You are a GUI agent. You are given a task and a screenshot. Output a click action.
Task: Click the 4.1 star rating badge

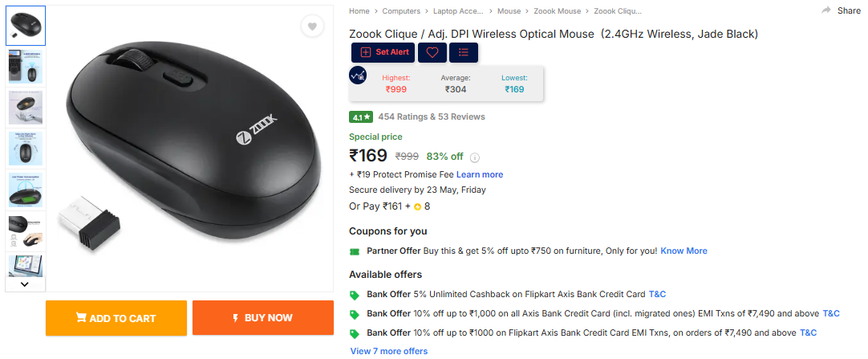[x=361, y=116]
